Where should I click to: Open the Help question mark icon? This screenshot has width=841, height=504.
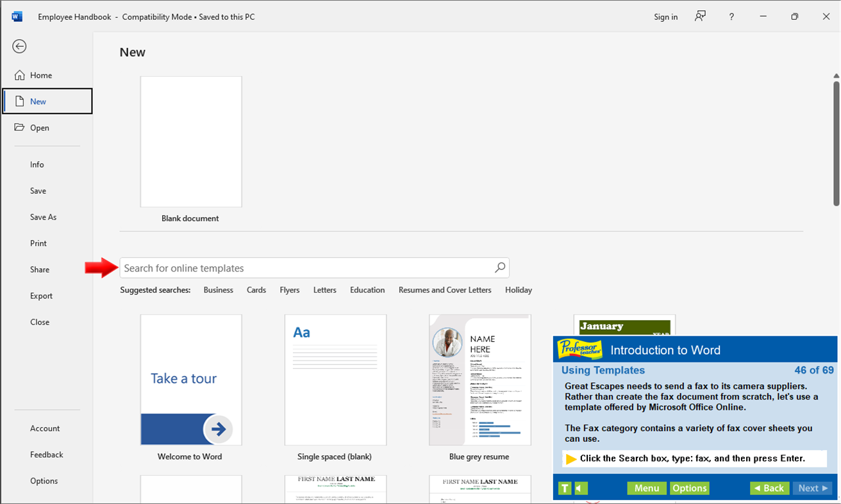pos(731,17)
